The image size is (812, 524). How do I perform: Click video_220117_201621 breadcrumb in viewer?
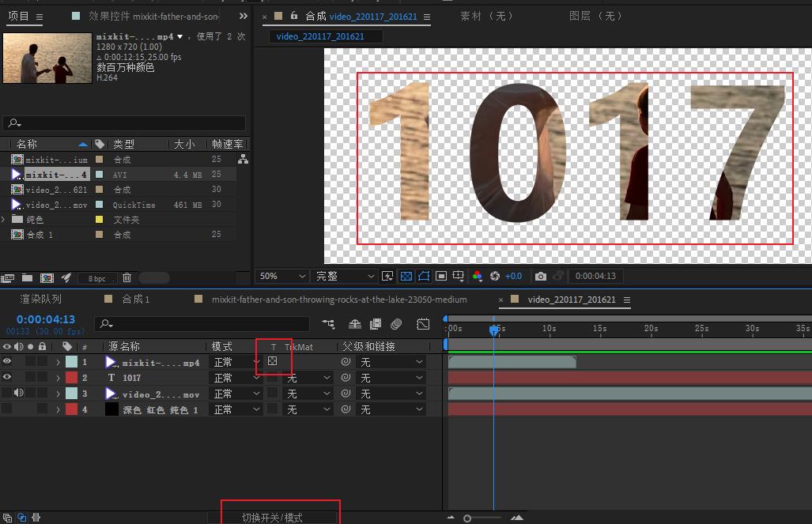pos(320,36)
